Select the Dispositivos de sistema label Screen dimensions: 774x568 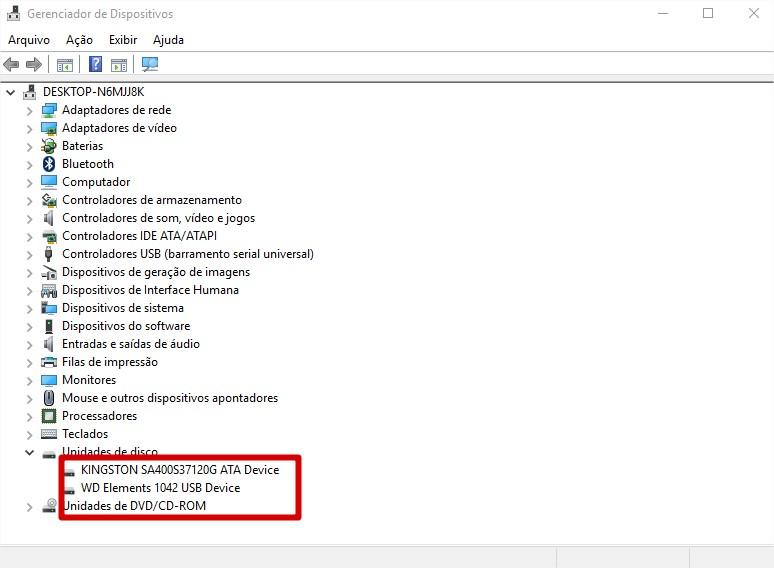[122, 308]
